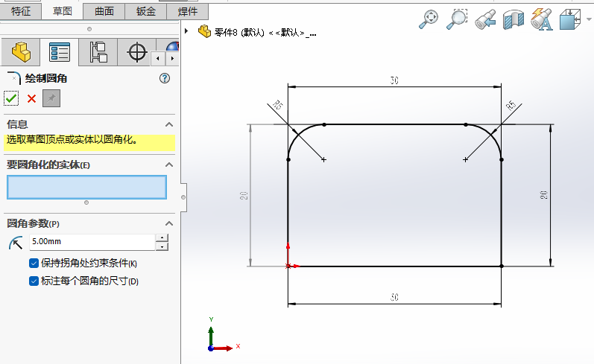Open the DisplayManager sphere icon
This screenshot has width=594, height=364.
point(172,47)
